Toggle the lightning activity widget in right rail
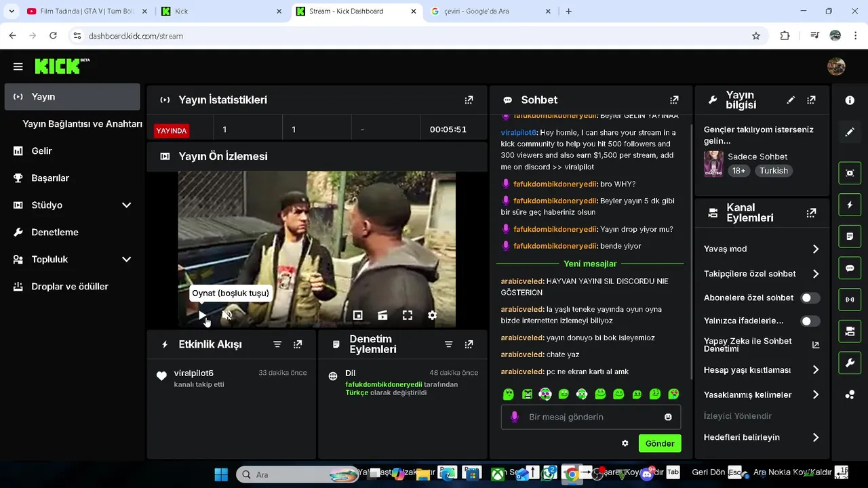The height and width of the screenshot is (488, 868). pos(850,205)
